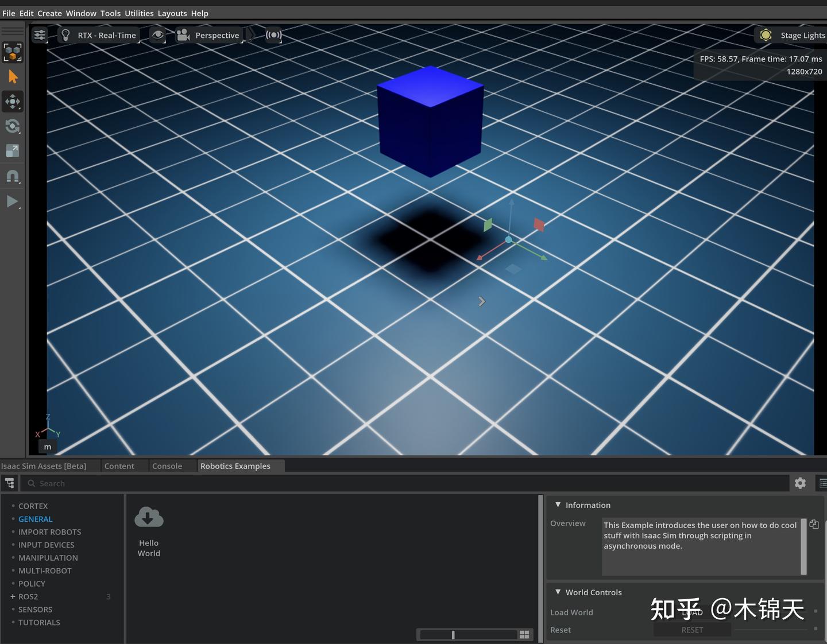Activate the Scale tool
Screen dimensions: 827x644
tap(13, 151)
